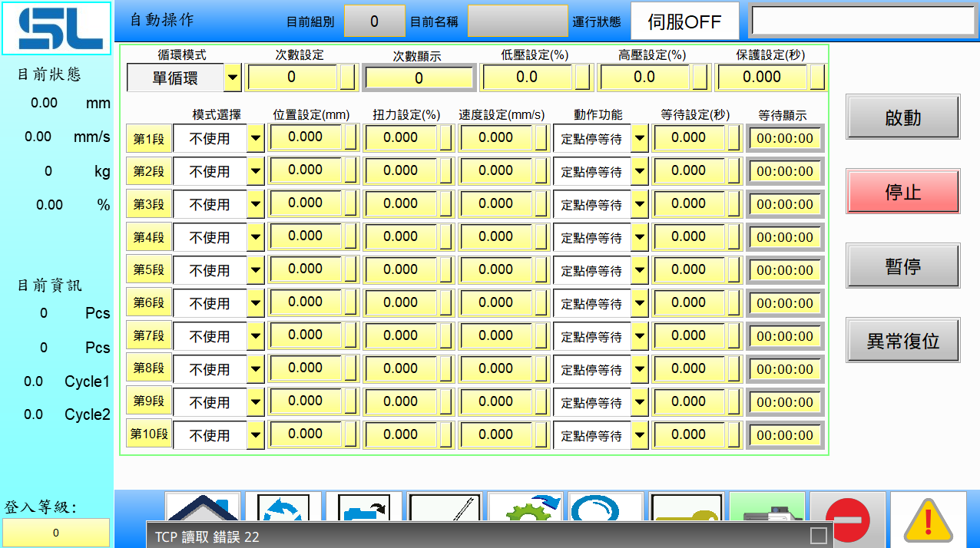Click the 目前組別 value box
The image size is (980, 548).
374,21
